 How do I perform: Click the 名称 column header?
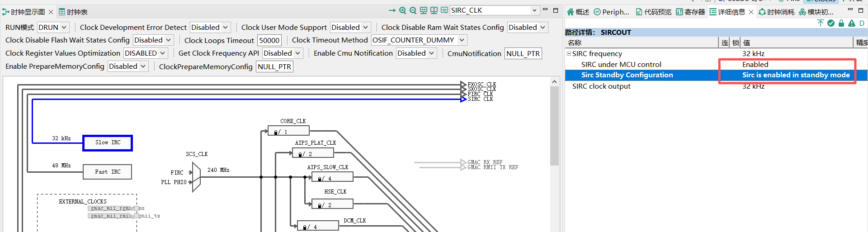[x=642, y=43]
